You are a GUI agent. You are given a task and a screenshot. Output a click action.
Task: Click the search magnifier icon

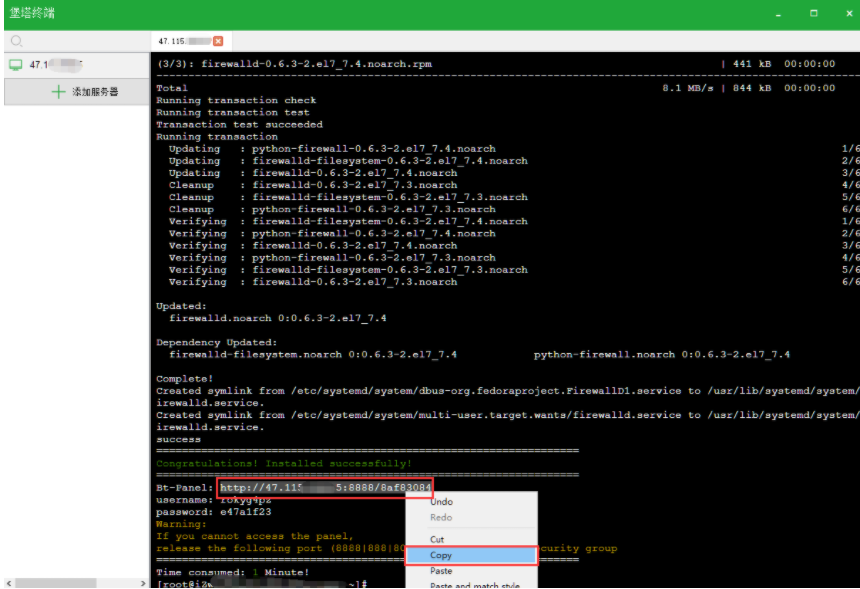point(16,41)
